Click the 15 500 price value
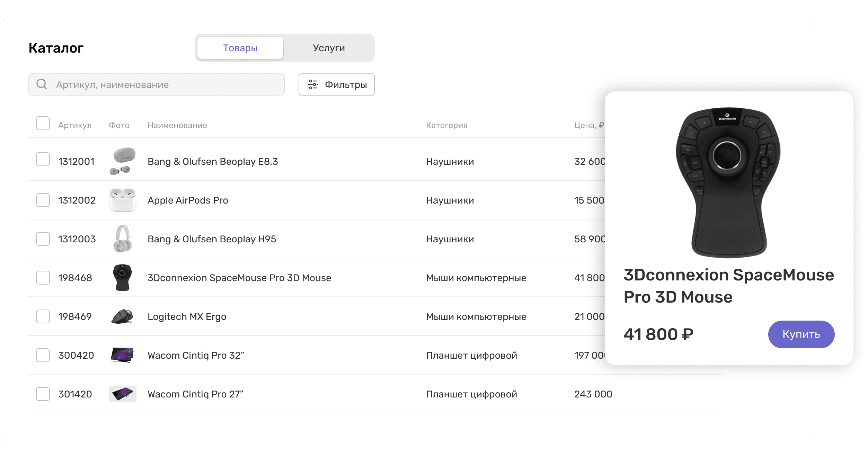The width and height of the screenshot is (868, 457). [x=589, y=200]
